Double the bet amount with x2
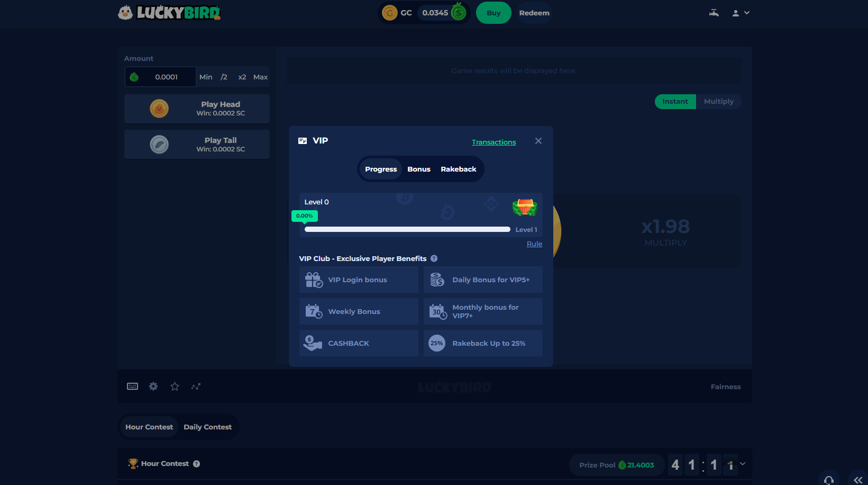 pyautogui.click(x=242, y=77)
